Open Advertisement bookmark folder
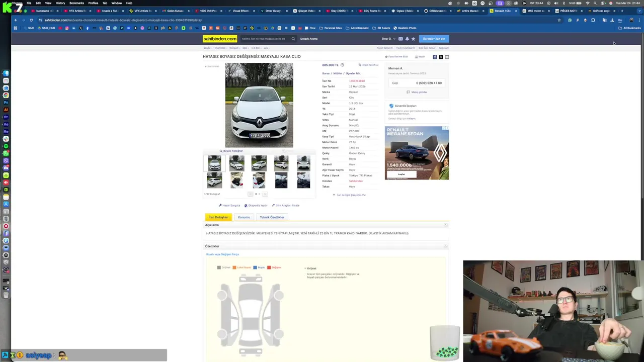644x362 pixels. tap(357, 28)
